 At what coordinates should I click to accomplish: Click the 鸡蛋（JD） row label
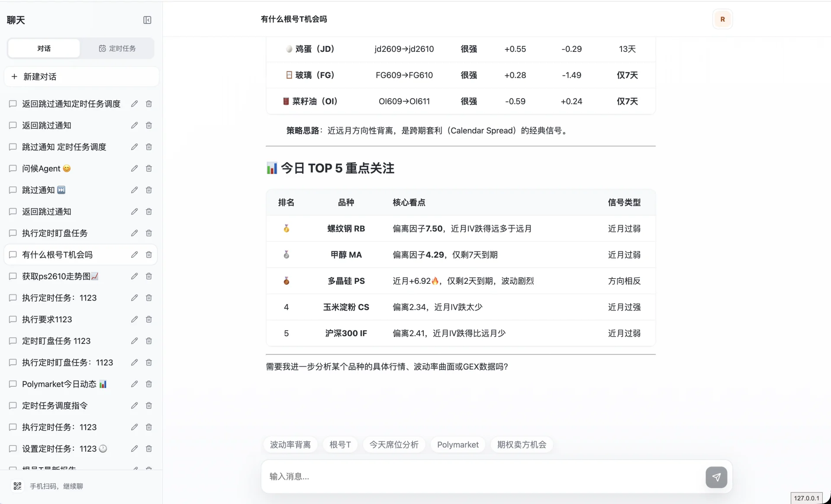(310, 49)
